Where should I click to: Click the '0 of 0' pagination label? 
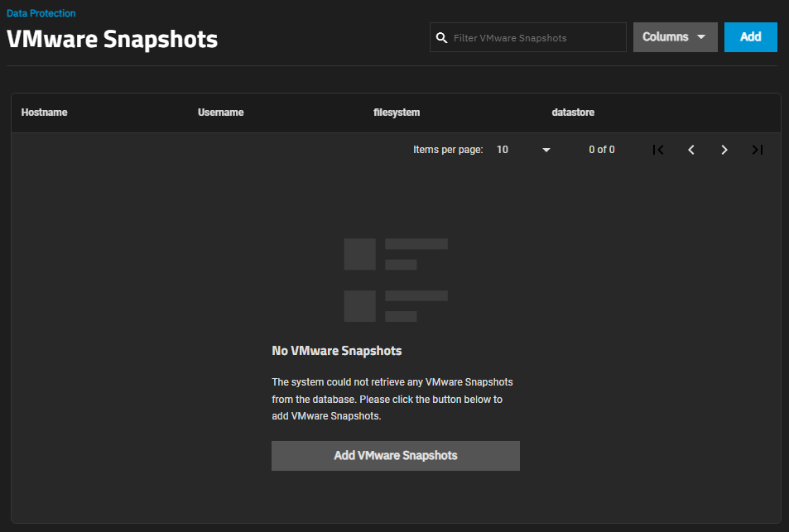point(602,150)
